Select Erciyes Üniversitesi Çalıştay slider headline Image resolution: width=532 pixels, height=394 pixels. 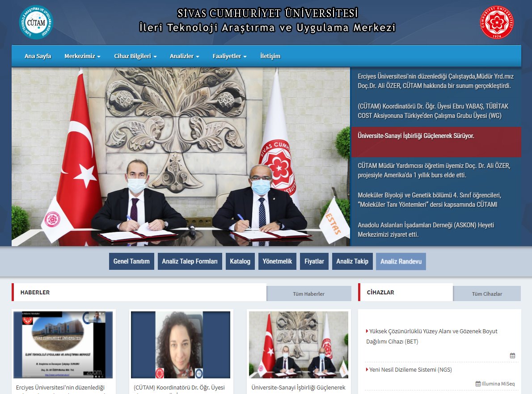435,81
